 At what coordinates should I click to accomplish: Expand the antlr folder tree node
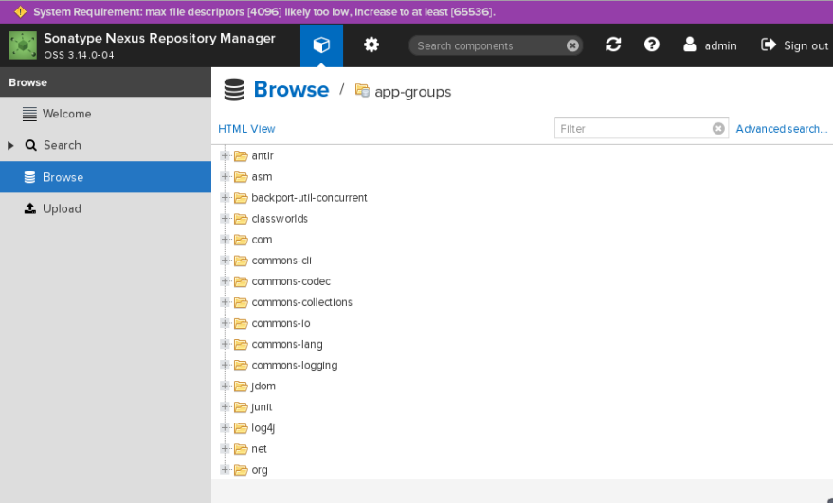226,156
